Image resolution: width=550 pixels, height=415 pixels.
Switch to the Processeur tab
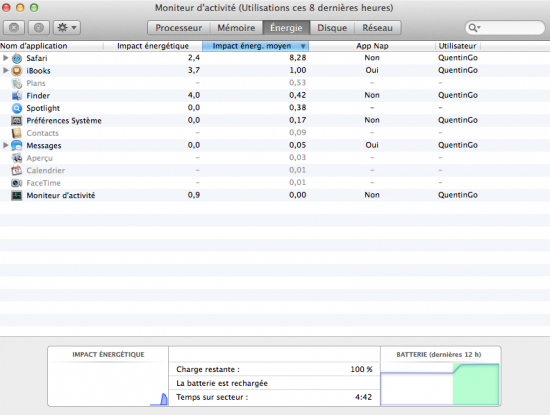coord(179,28)
